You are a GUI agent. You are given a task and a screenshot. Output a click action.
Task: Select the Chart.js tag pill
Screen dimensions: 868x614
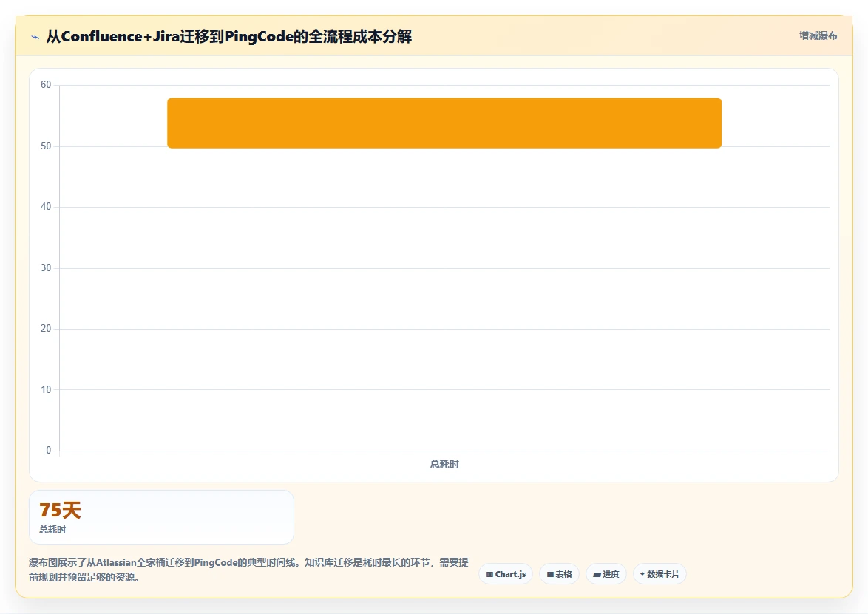[506, 574]
